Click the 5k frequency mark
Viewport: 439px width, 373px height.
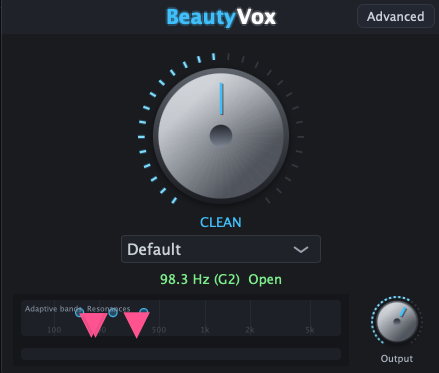pyautogui.click(x=310, y=330)
